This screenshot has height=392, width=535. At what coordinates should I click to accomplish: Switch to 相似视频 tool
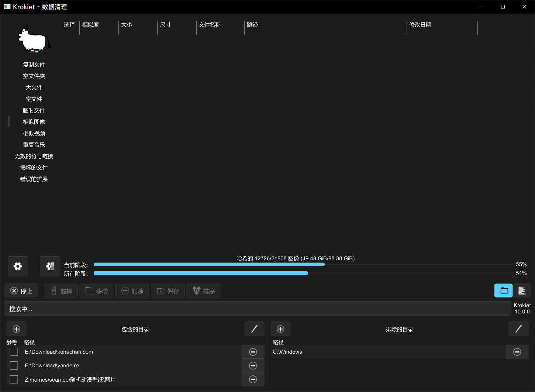[x=34, y=133]
